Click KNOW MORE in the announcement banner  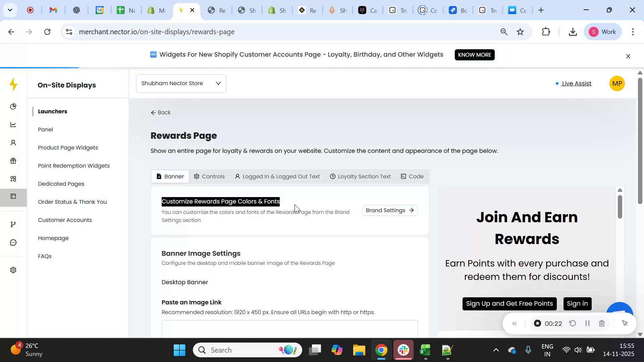474,55
